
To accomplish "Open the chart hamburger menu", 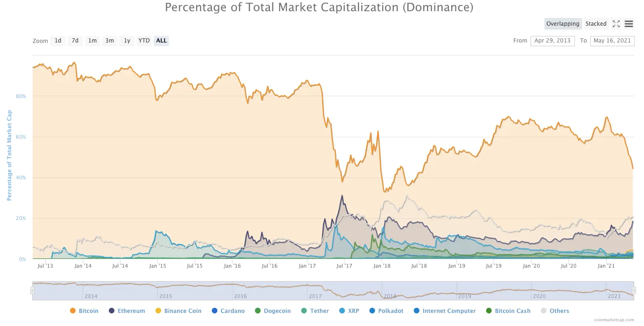I will point(629,24).
